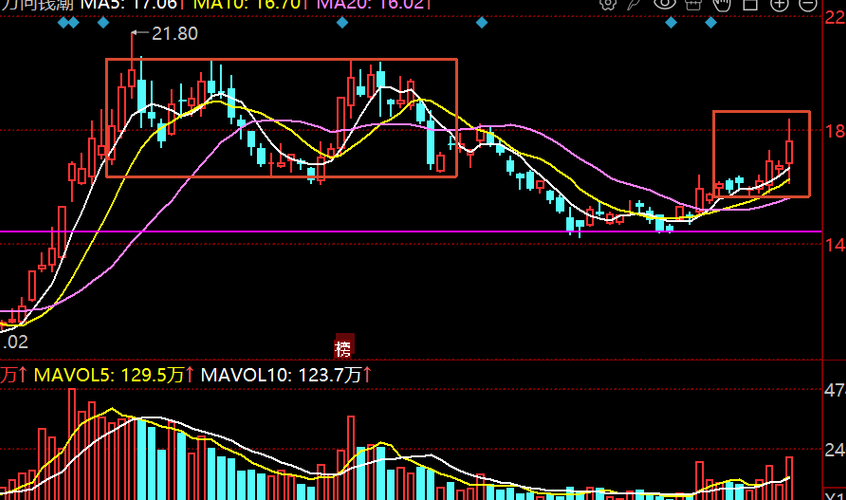Click the 24 volume axis label
Screen dimensions: 846x500
pyautogui.click(x=835, y=449)
